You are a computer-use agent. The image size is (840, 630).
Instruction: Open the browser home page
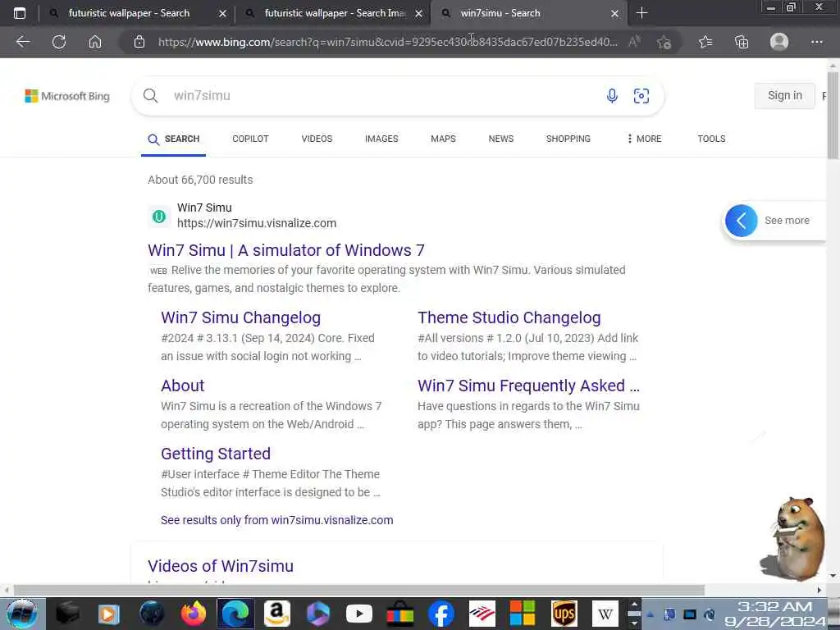coord(95,42)
